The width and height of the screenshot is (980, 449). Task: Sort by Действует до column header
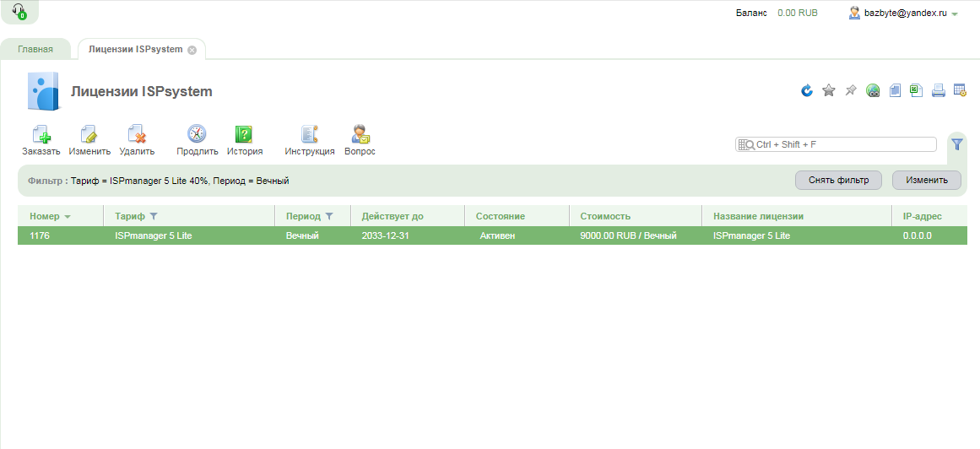pyautogui.click(x=393, y=216)
